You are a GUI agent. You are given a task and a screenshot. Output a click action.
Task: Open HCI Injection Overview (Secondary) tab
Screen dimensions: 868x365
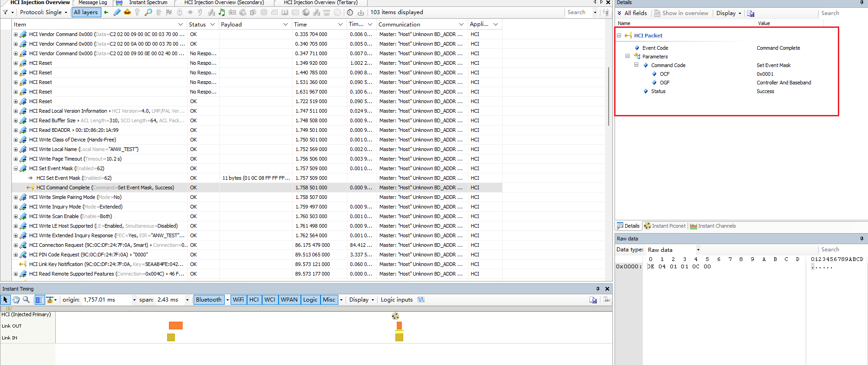pyautogui.click(x=224, y=3)
